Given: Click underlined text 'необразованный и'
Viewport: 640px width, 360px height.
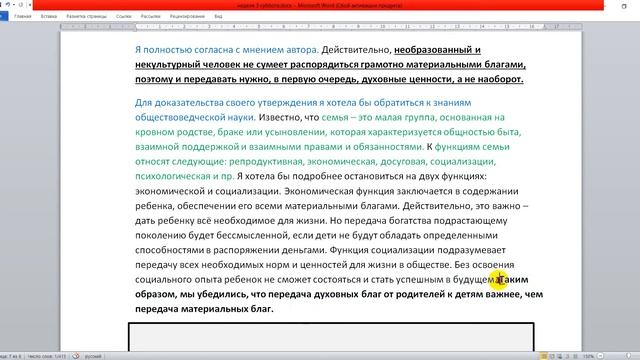Looking at the screenshot, I should pyautogui.click(x=438, y=50).
